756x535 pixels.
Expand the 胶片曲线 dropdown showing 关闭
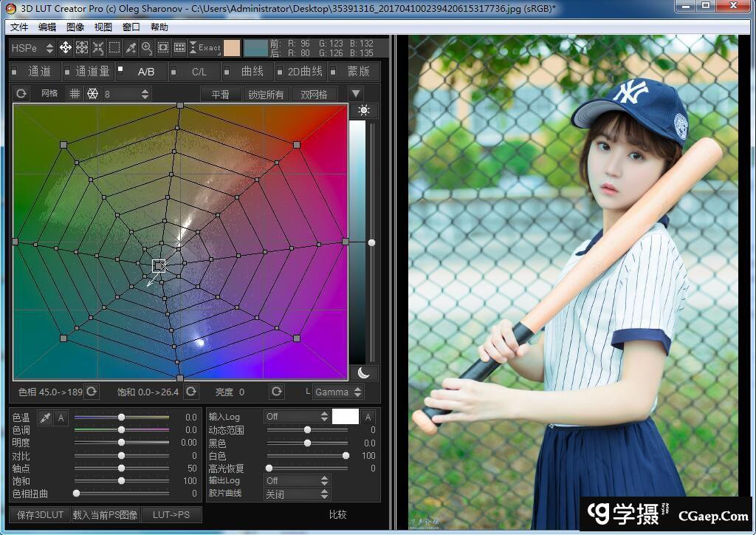click(298, 494)
